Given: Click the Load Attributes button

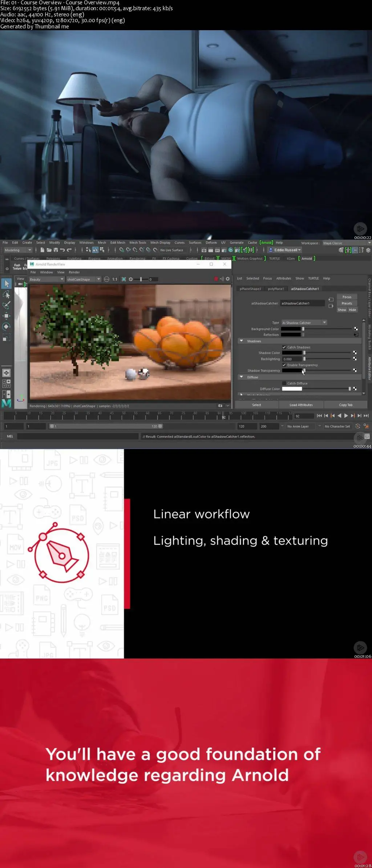Looking at the screenshot, I should [301, 405].
